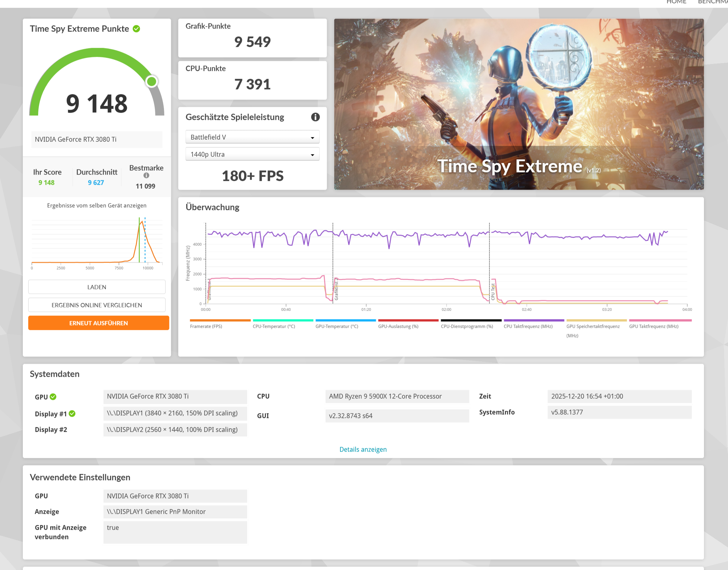
Task: Open the Battlefield V game dropdown
Action: click(252, 137)
